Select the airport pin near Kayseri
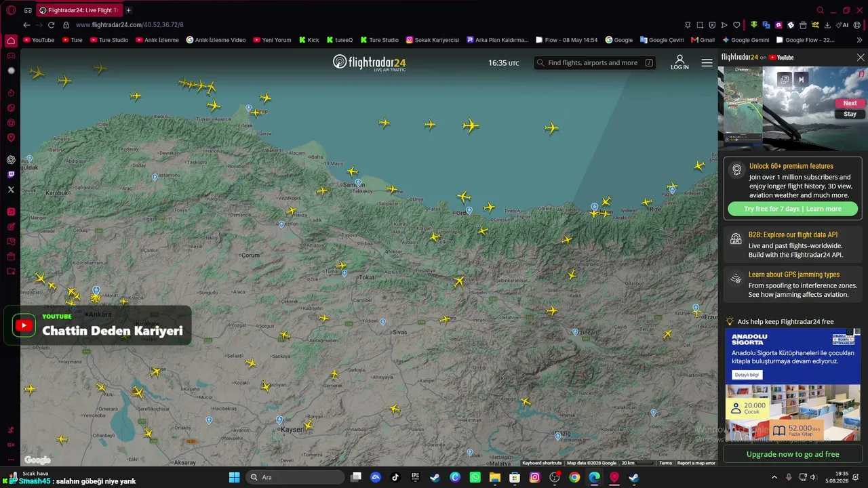The width and height of the screenshot is (868, 488). [279, 420]
